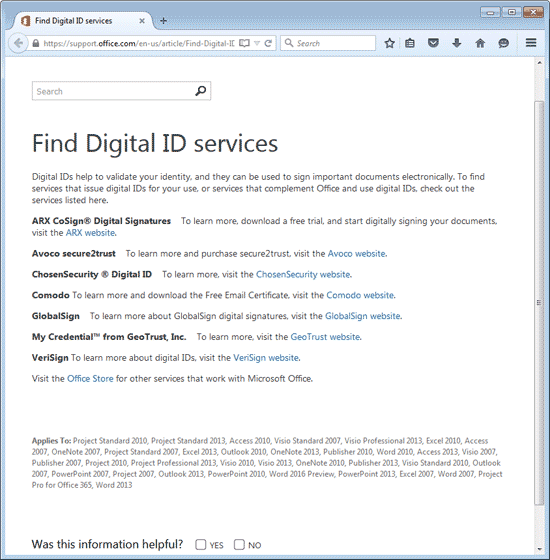The height and width of the screenshot is (560, 550).
Task: Save page to Pocket icon
Action: click(433, 43)
